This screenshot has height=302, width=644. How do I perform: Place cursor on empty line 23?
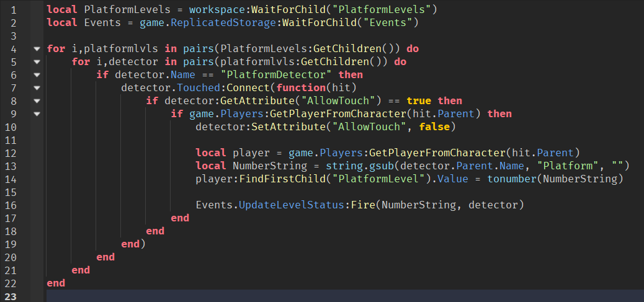pos(345,296)
